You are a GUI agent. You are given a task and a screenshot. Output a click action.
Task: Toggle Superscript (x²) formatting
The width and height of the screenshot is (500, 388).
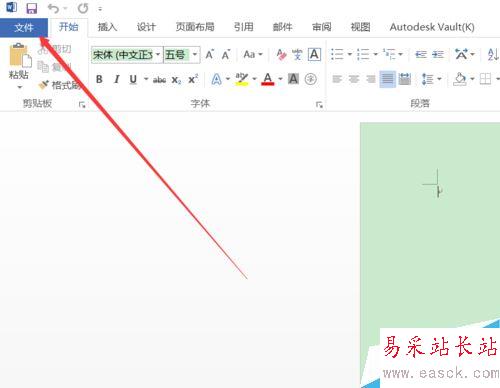tap(193, 79)
